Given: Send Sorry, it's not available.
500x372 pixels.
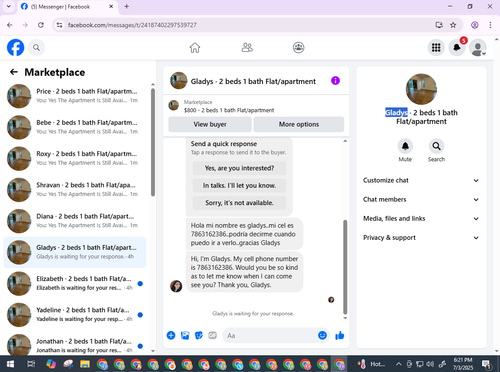Looking at the screenshot, I should 239,203.
